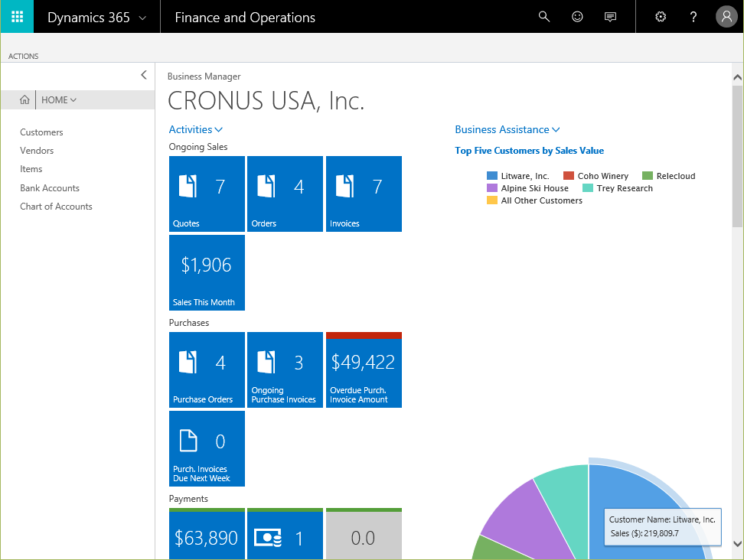This screenshot has width=744, height=560.
Task: Go to Items in navigation
Action: click(31, 169)
